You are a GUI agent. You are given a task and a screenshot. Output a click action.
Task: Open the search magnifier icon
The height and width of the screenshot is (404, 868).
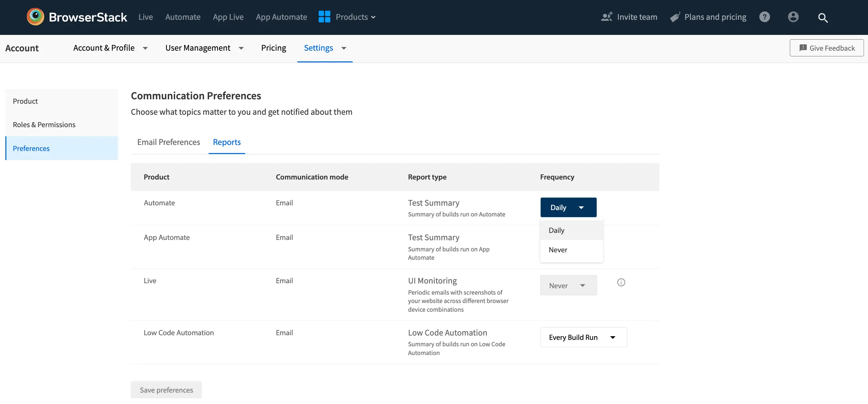click(x=822, y=17)
